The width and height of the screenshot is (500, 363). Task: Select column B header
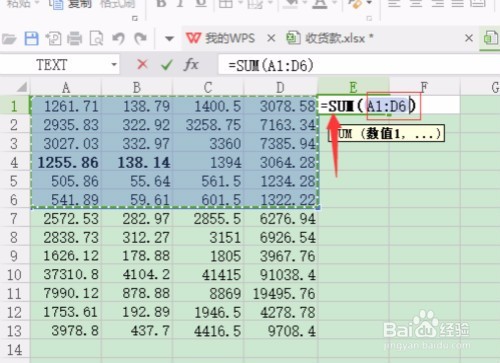point(137,87)
